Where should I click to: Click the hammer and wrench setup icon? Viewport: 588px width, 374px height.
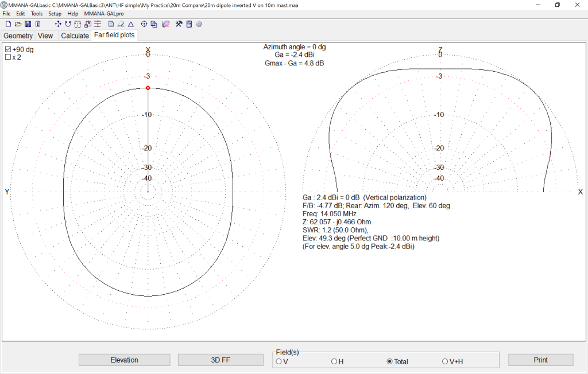[179, 24]
